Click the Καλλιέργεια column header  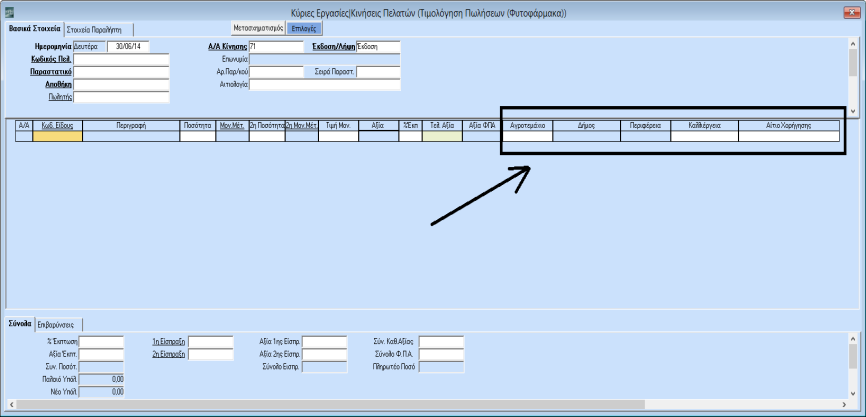pos(704,125)
